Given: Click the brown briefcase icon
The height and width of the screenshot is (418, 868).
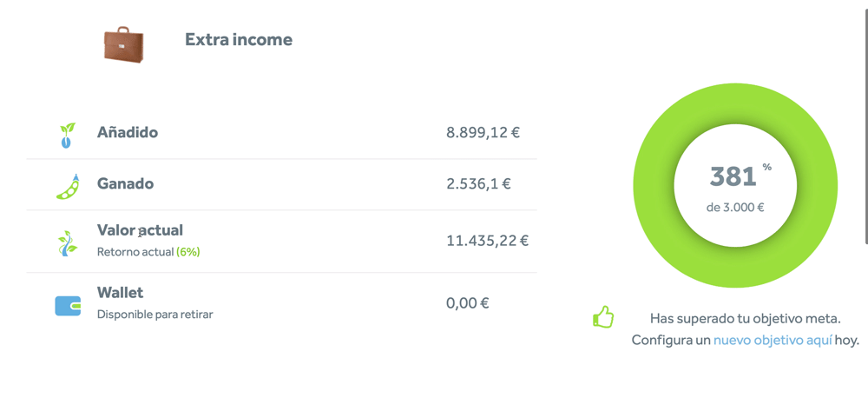Looking at the screenshot, I should (123, 43).
